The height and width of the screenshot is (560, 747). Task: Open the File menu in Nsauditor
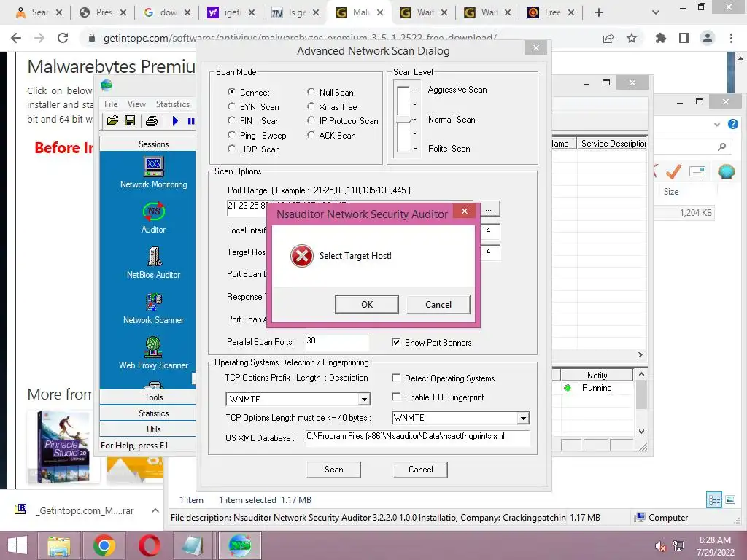[111, 104]
